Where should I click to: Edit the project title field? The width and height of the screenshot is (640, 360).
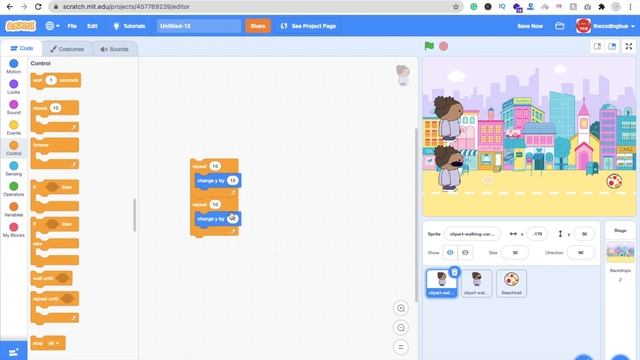point(199,26)
